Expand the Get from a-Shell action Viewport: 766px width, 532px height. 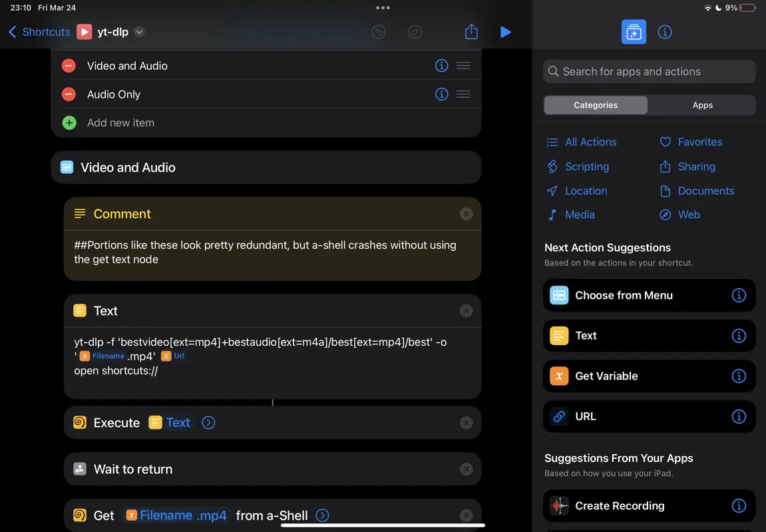(322, 515)
